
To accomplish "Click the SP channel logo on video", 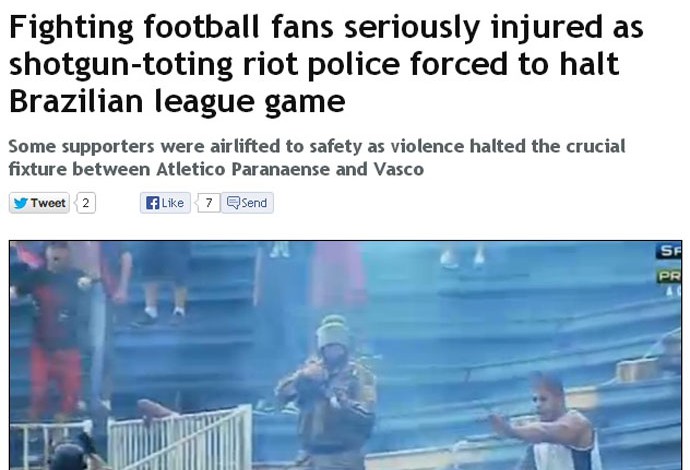I will click(x=670, y=251).
